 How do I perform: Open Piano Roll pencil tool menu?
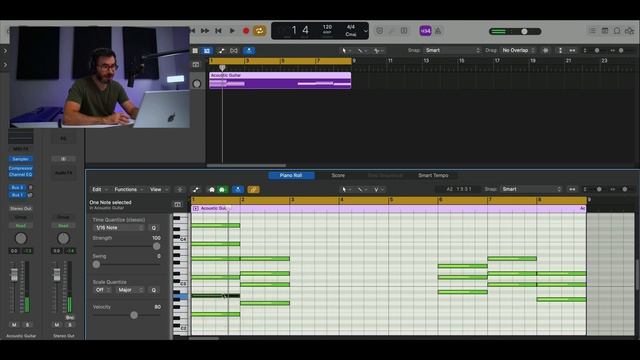[x=362, y=189]
